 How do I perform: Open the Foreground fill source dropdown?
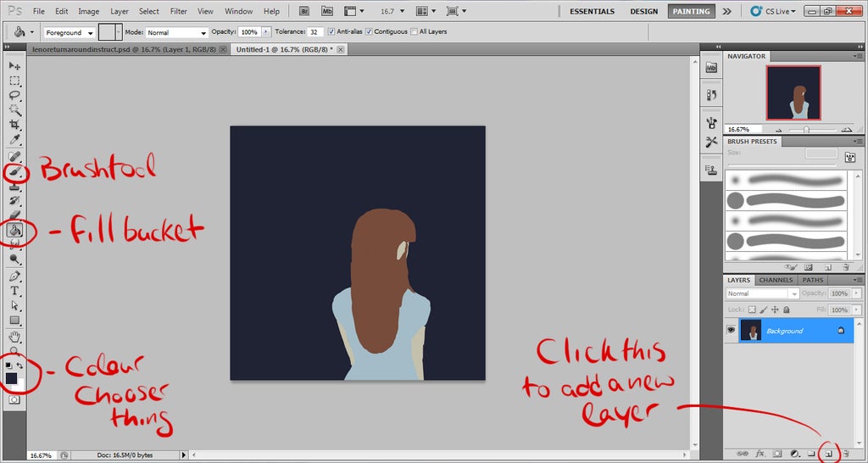pos(68,32)
